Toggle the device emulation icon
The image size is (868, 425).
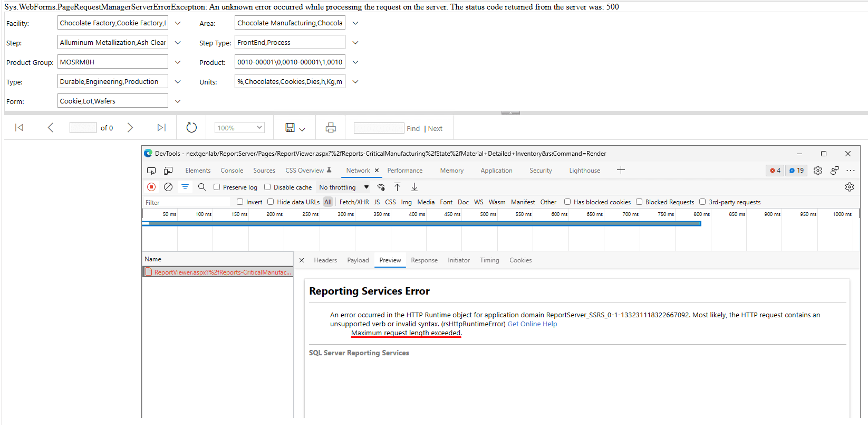pos(168,171)
